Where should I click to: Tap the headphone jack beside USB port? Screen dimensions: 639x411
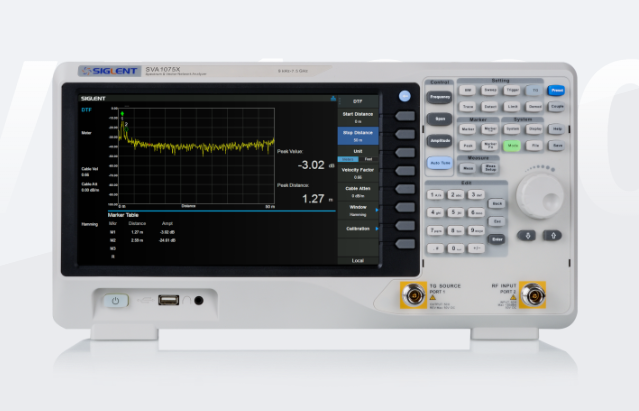(x=198, y=301)
